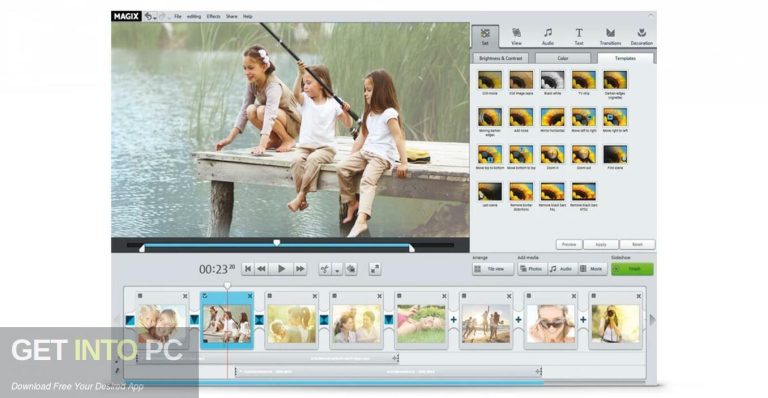Apply the Mirror horizontal template
Screen dimensions: 768x398
(x=552, y=117)
